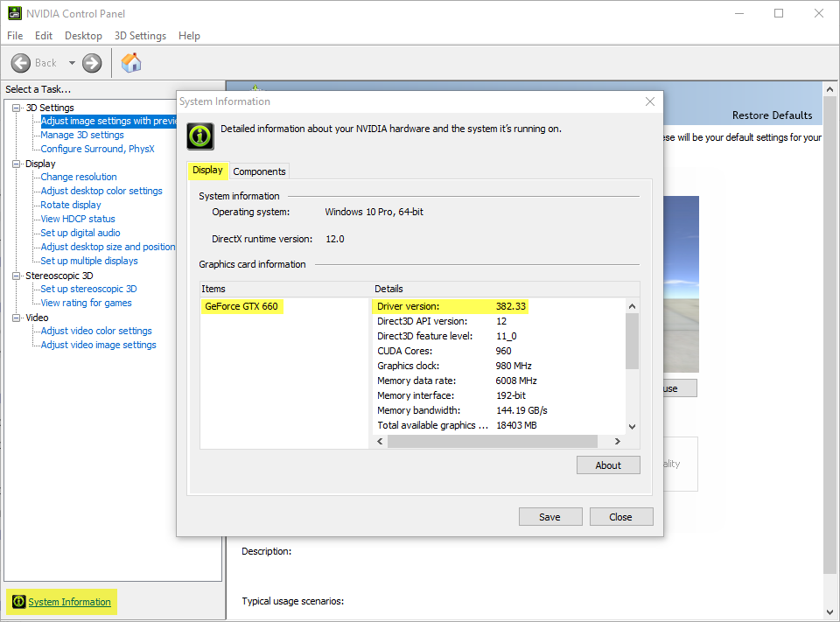
Task: Click the System Information icon at bottom left
Action: (17, 602)
